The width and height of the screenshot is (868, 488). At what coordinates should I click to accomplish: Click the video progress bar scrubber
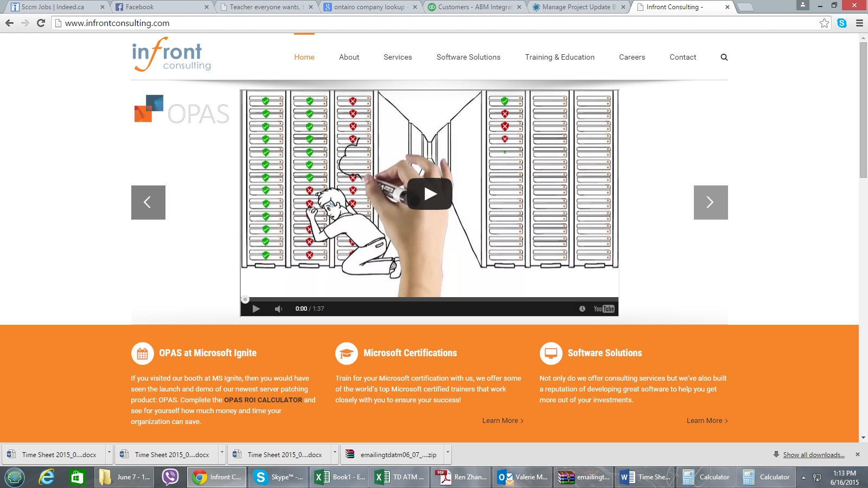(245, 299)
